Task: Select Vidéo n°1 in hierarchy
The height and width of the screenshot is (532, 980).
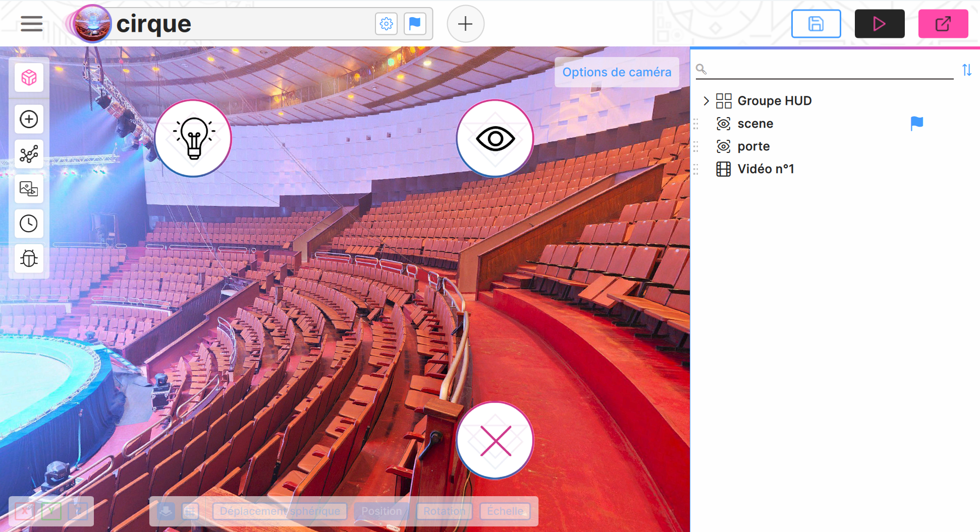Action: click(x=766, y=169)
